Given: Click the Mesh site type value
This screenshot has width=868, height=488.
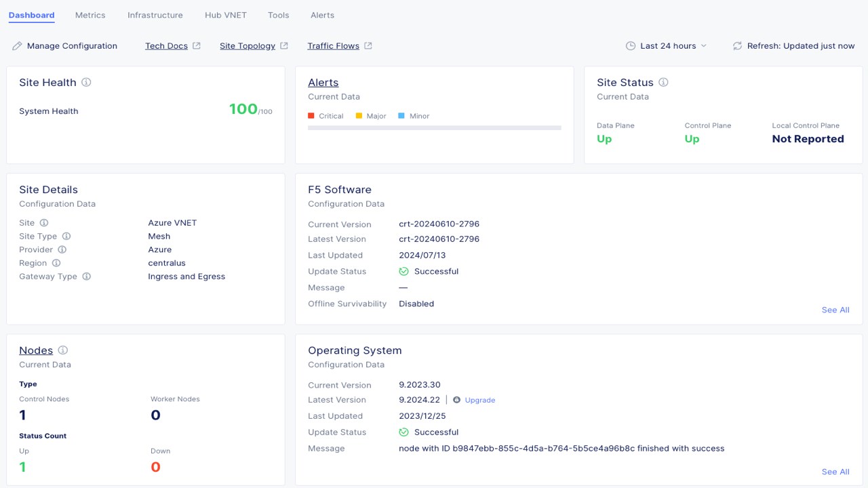Looking at the screenshot, I should point(159,236).
